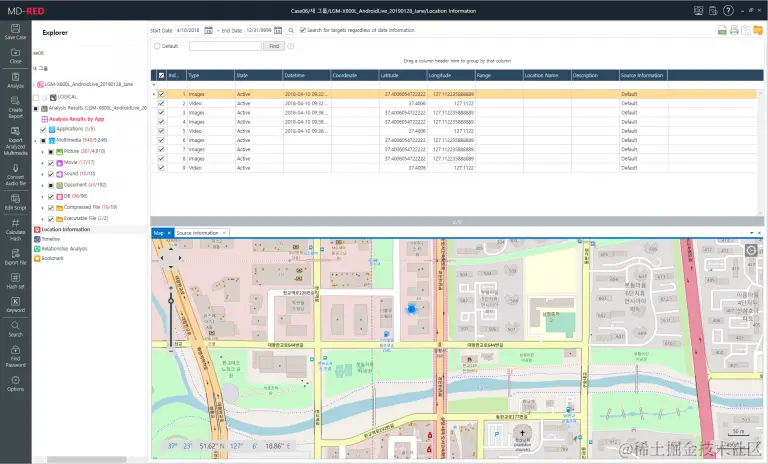The image size is (768, 464).
Task: Open the Search tool in sidebar
Action: pyautogui.click(x=15, y=329)
